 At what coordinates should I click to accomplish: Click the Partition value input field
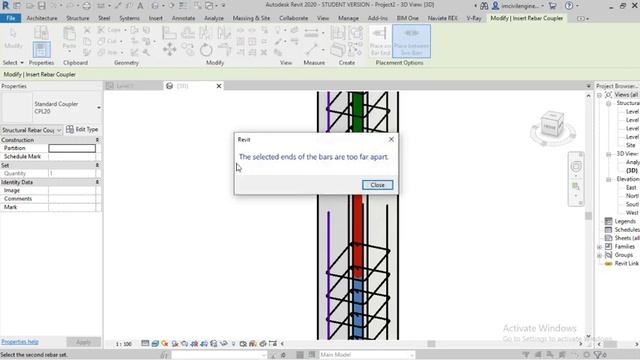click(72, 148)
